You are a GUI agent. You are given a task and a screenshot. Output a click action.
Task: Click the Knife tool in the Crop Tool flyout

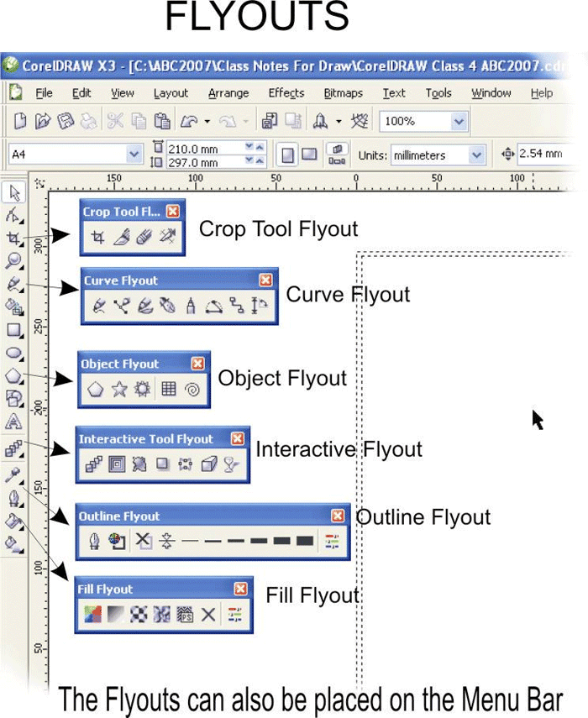121,237
